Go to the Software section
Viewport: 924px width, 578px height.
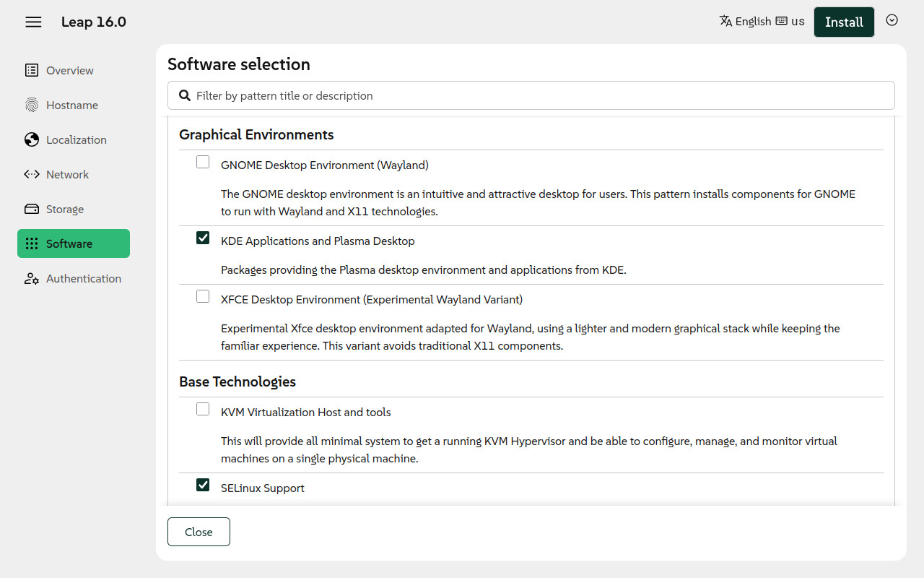click(x=74, y=243)
